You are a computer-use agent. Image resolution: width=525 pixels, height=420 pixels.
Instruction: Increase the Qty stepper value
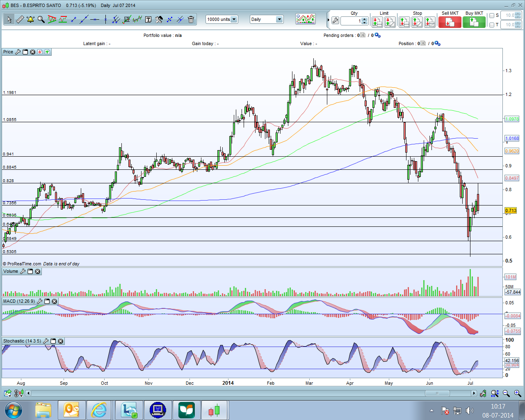point(364,18)
